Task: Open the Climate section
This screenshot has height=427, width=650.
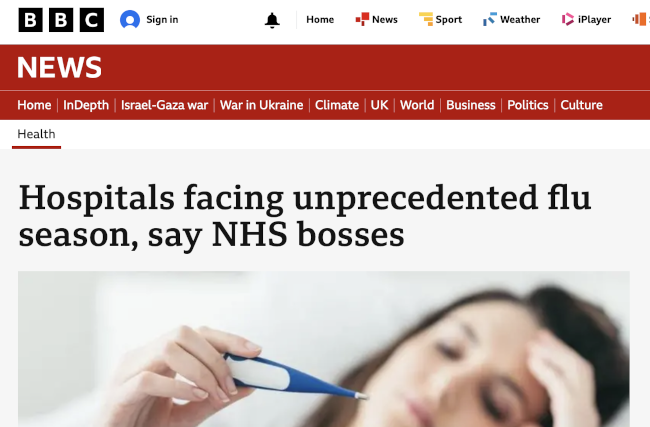Action: [337, 105]
